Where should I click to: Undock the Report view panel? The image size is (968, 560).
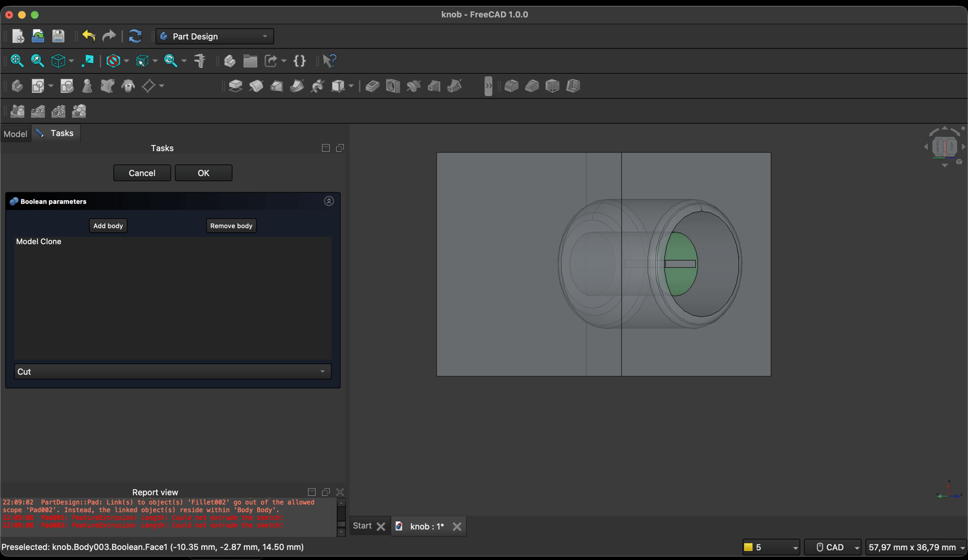tap(325, 492)
